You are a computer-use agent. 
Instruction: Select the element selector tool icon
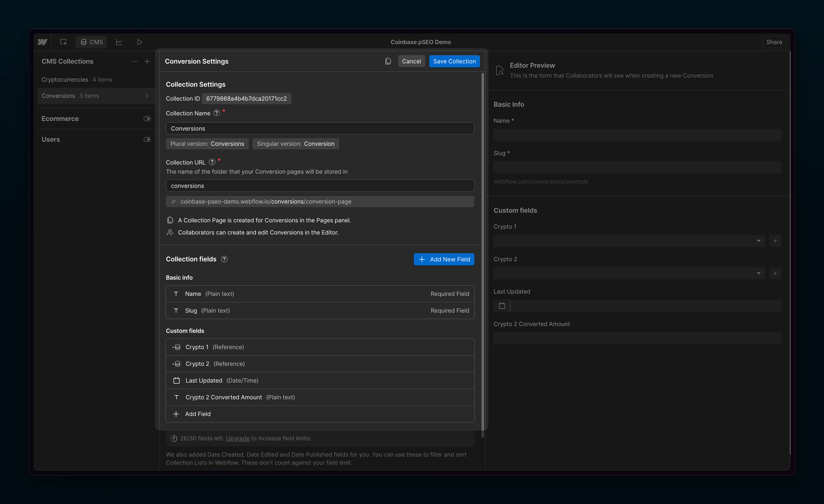coord(63,42)
